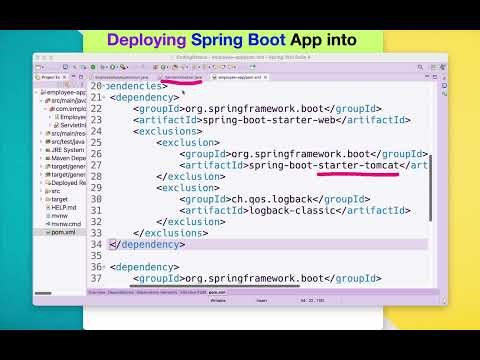The height and width of the screenshot is (360, 480).
Task: Click the closing exclusions tag on line 33
Action: tap(171, 233)
